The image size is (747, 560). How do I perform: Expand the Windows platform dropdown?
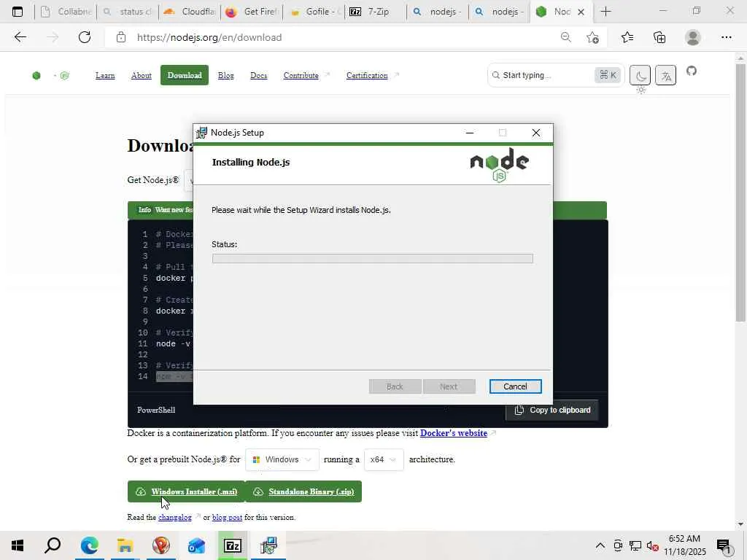point(282,459)
